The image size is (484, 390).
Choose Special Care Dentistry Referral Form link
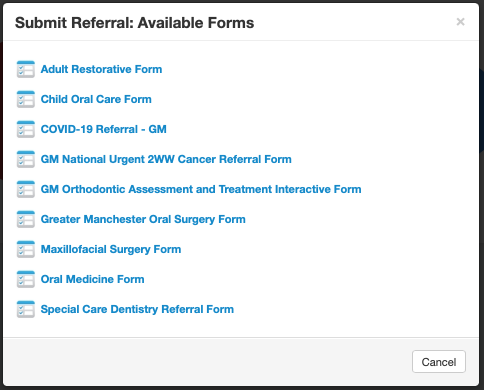click(x=137, y=309)
